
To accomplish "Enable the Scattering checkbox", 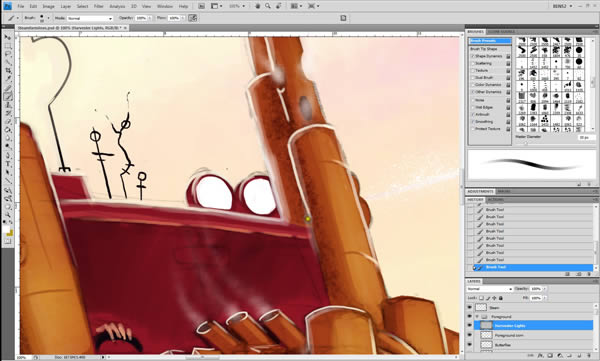I will (473, 64).
